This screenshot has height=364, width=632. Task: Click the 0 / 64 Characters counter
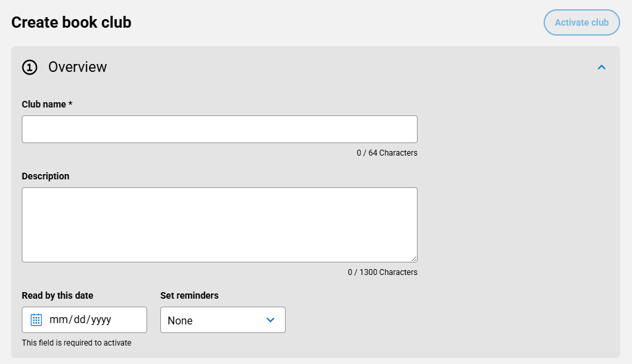[x=387, y=153]
